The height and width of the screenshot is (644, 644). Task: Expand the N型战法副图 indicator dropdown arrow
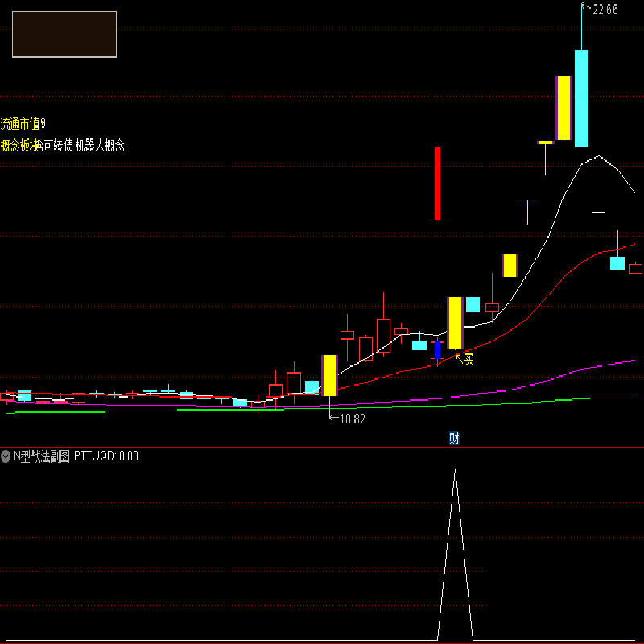coord(6,456)
